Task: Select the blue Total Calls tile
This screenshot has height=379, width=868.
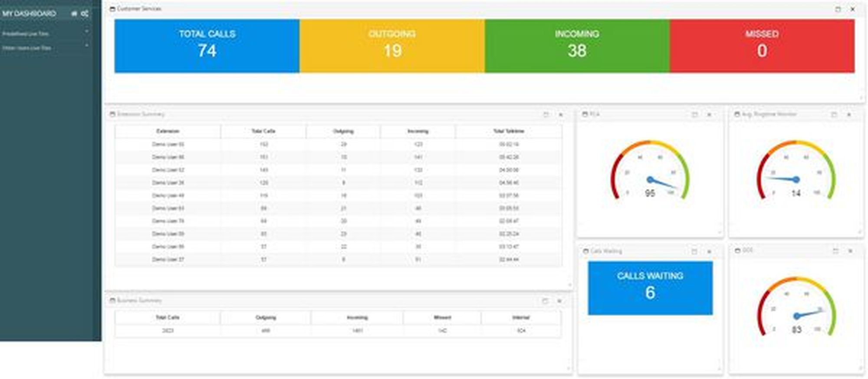Action: tap(207, 46)
